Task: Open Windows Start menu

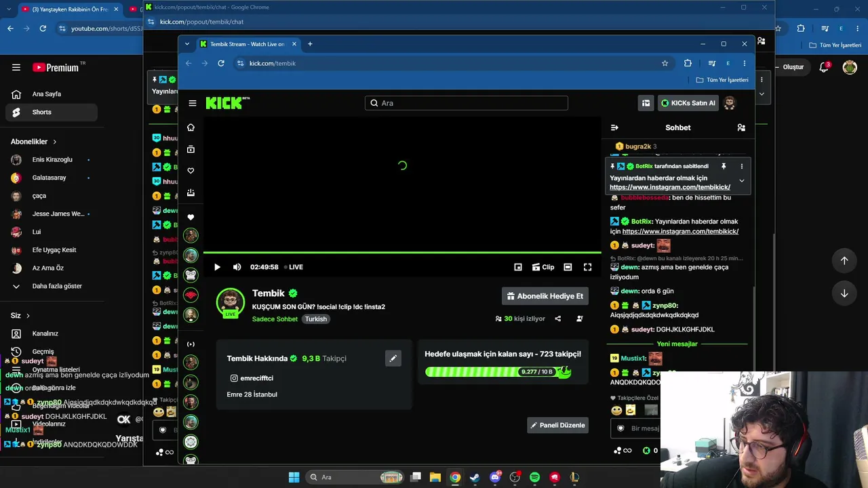Action: tap(294, 477)
